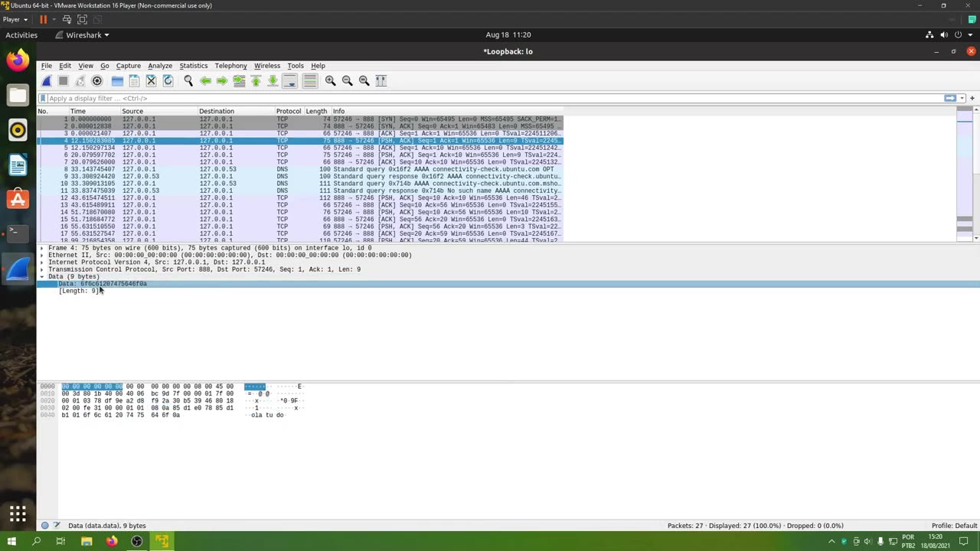This screenshot has width=980, height=551.
Task: Open expert information status icon
Action: coord(45,526)
